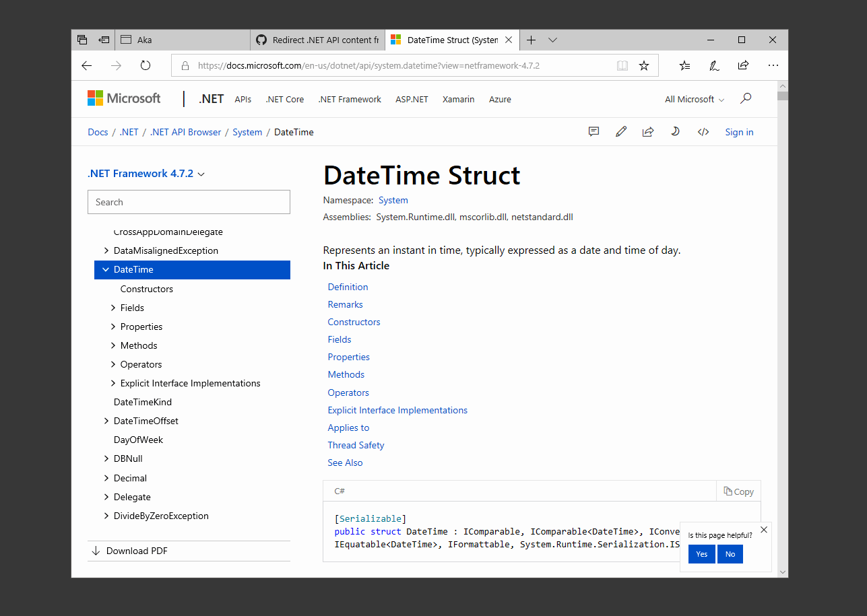Switch to dark theme with the moon icon
The width and height of the screenshot is (867, 616).
click(675, 131)
